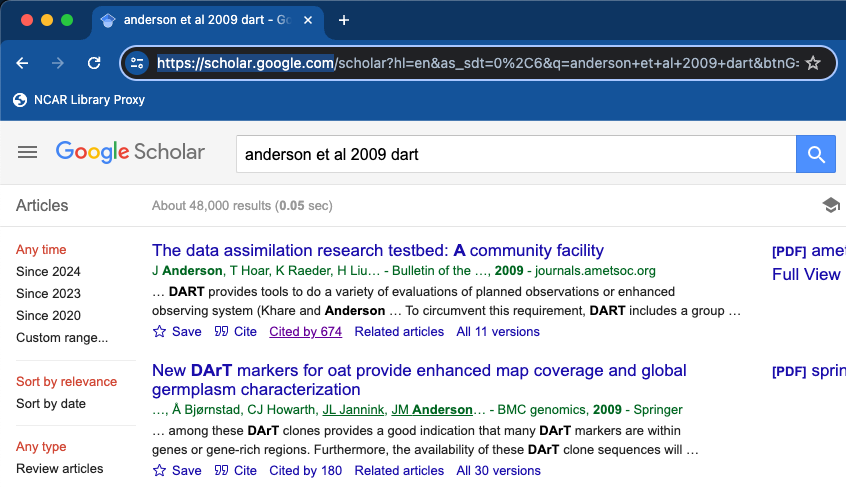Bookmark this page with the star icon
This screenshot has height=488, width=846.
pos(813,63)
